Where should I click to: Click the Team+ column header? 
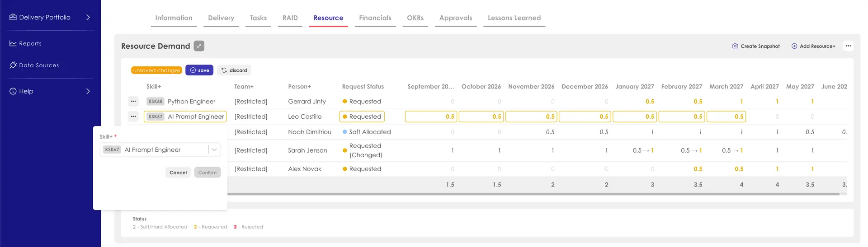244,87
